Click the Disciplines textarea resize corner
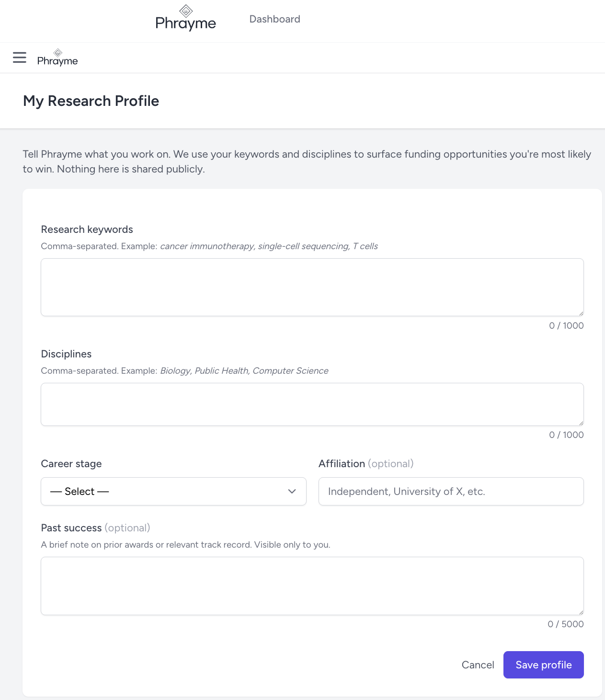The image size is (605, 700). [x=581, y=423]
